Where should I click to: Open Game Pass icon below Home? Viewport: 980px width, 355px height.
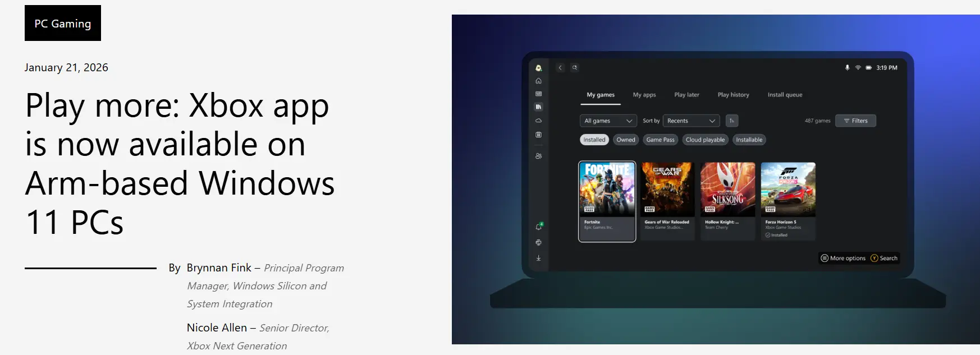538,94
